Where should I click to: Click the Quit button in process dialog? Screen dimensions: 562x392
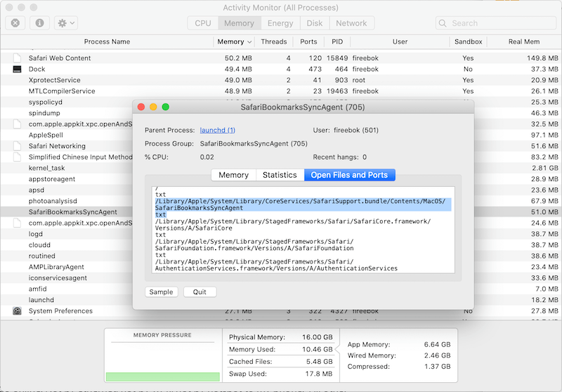200,292
